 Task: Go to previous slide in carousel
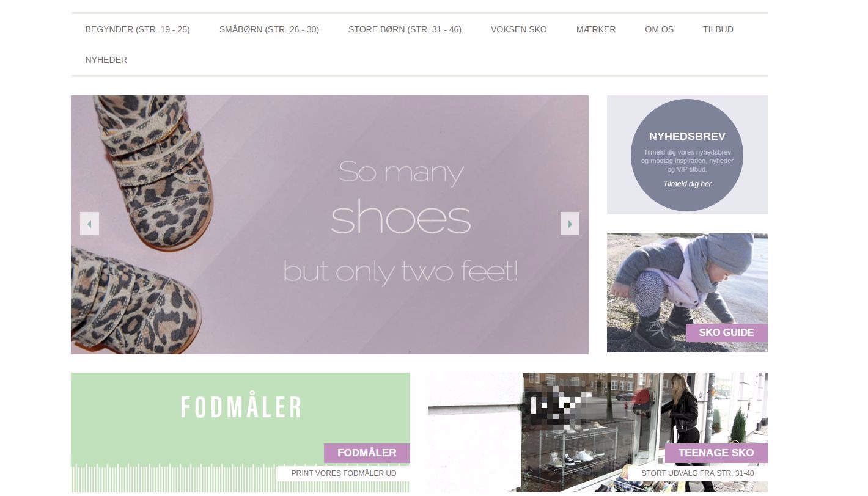(x=89, y=224)
